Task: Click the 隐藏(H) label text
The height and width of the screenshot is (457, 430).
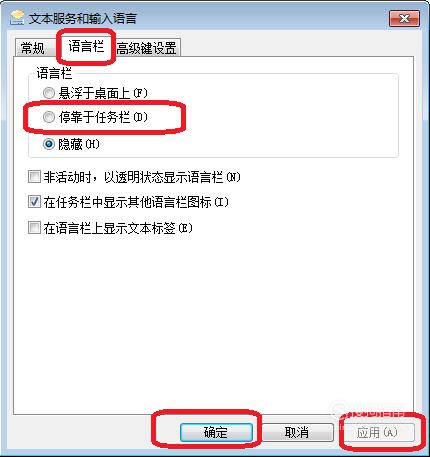Action: (79, 144)
